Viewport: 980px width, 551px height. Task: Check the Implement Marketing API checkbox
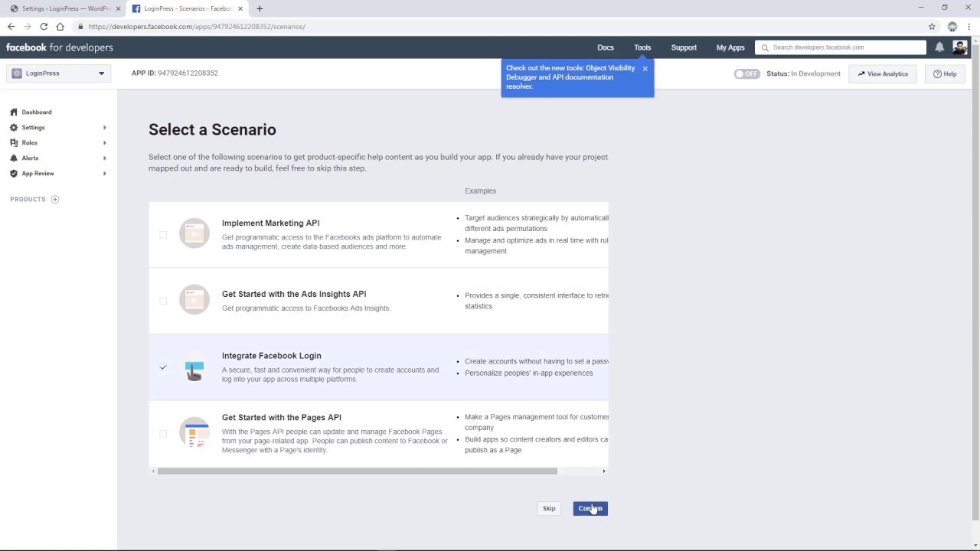[x=163, y=234]
